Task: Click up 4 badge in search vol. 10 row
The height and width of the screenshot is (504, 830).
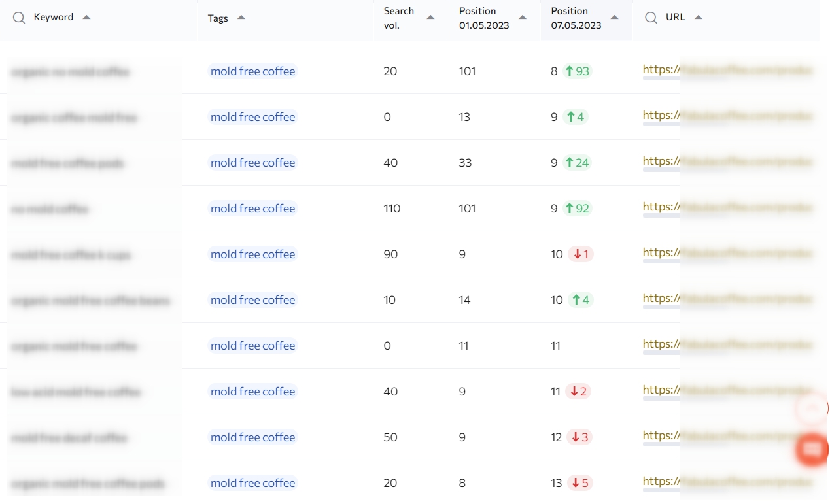Action: [x=580, y=300]
